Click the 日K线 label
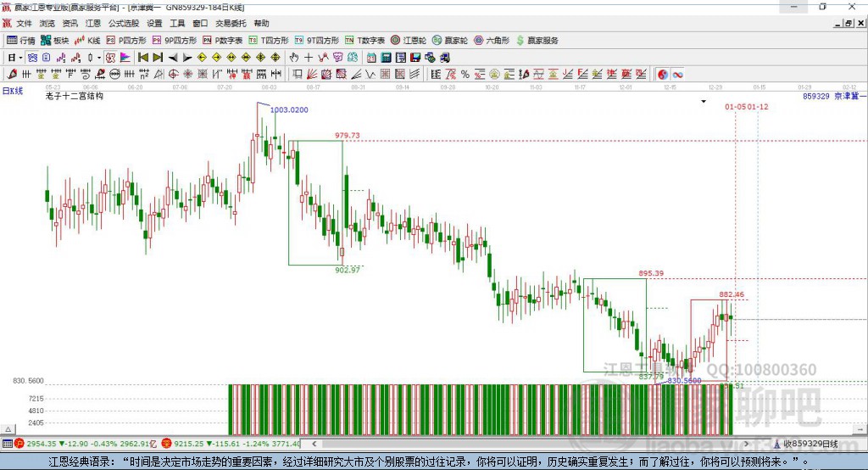 tap(13, 91)
